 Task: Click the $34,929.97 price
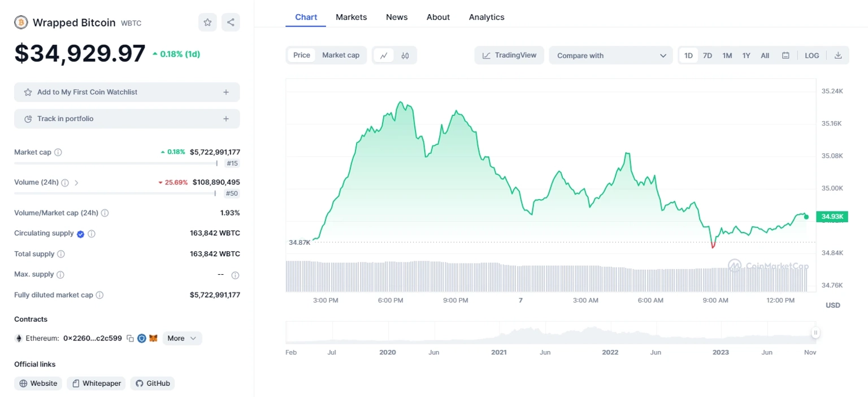coord(80,54)
